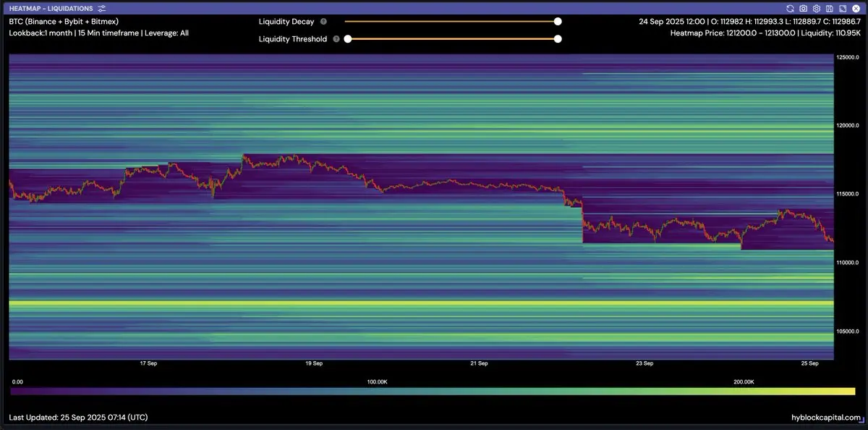This screenshot has width=868, height=430.
Task: Click the right Liquidity Threshold slider handle
Action: click(x=558, y=39)
